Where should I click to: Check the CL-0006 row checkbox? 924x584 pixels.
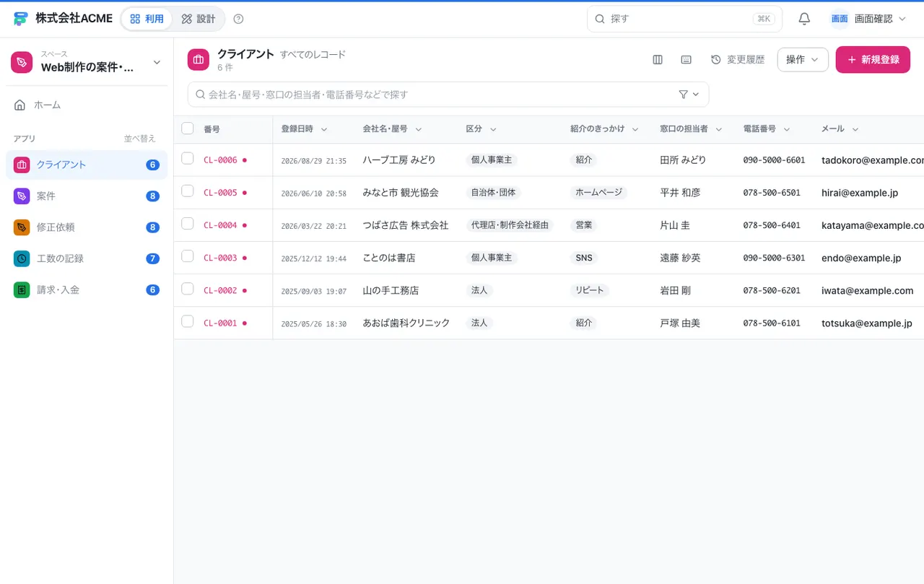pyautogui.click(x=188, y=158)
